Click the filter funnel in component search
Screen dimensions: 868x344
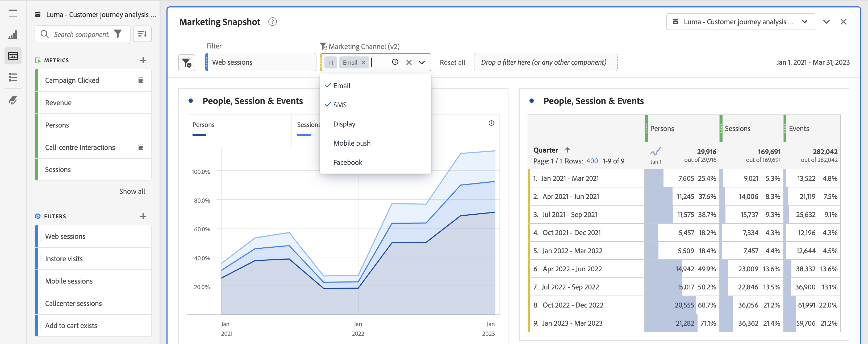pos(118,34)
